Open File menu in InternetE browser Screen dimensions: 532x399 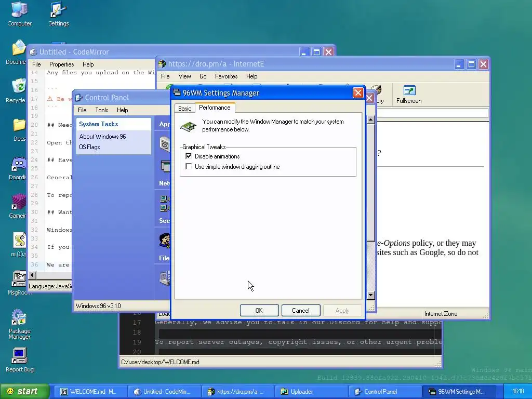click(165, 76)
